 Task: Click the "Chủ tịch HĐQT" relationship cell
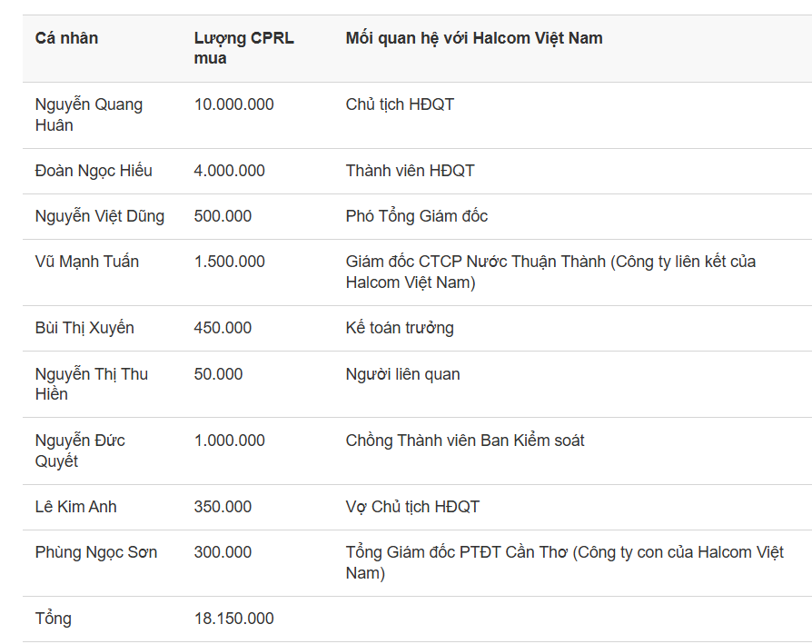(x=400, y=104)
